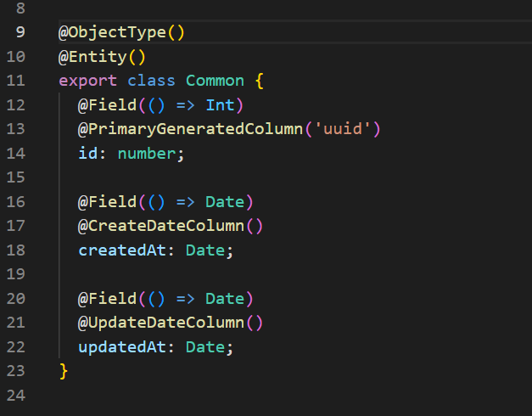Screen dimensions: 532x416
Task: Click the arrow => on line 20
Action: 186,299
